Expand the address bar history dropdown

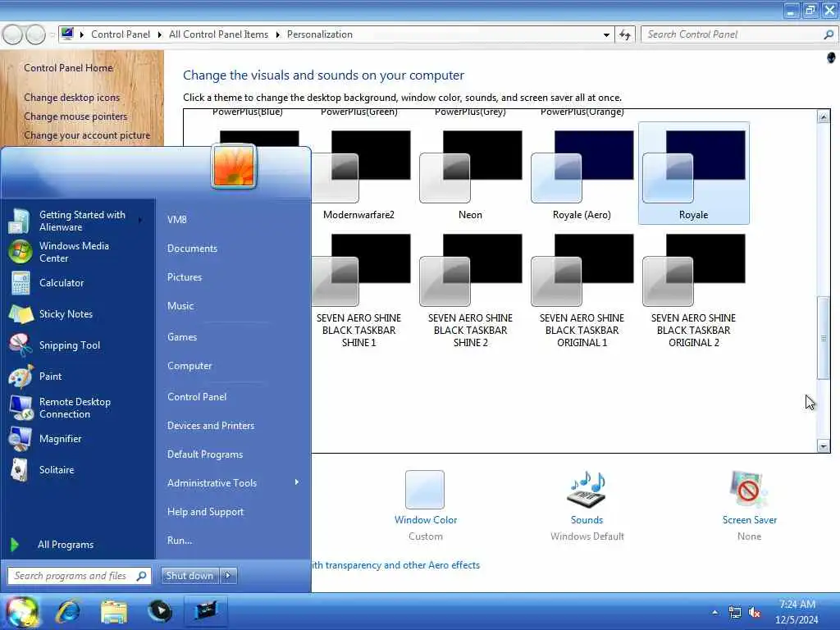click(606, 34)
